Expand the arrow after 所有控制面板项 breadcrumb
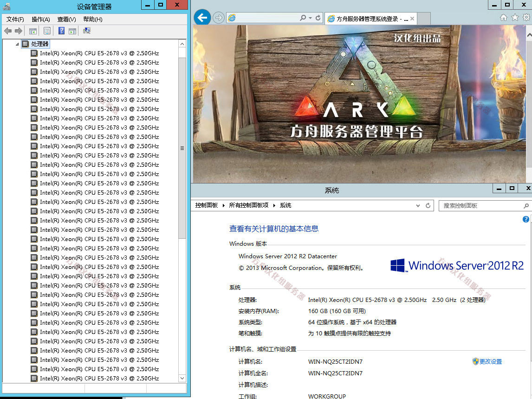 point(274,205)
